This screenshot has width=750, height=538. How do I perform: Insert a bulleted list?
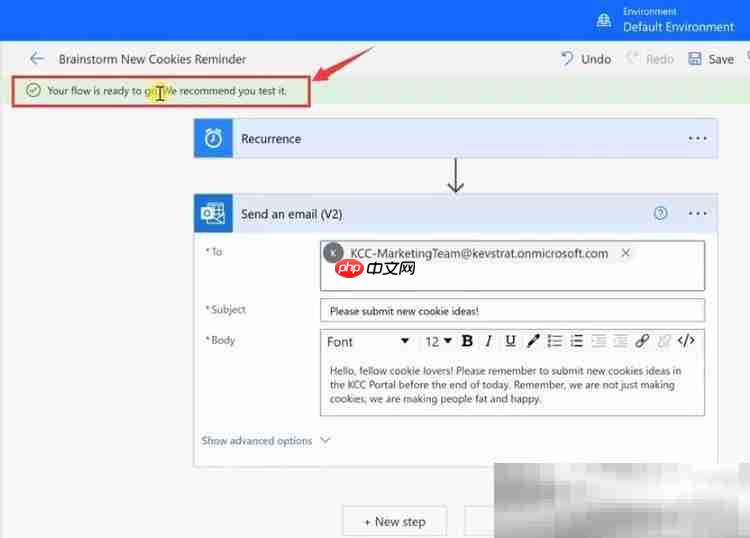[555, 341]
